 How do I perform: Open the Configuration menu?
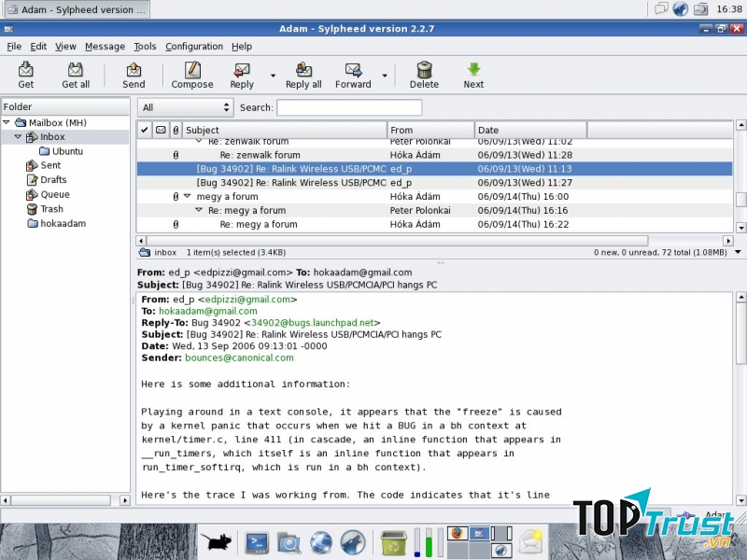tap(194, 46)
